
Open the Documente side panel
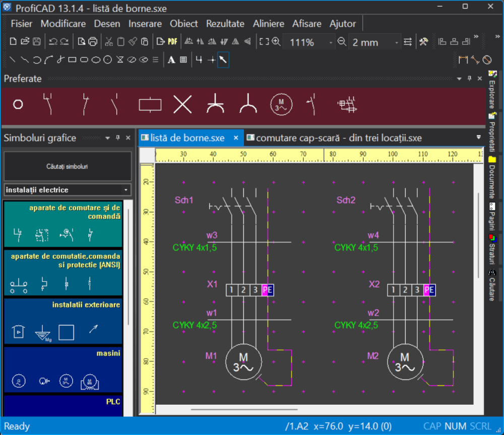tap(492, 178)
